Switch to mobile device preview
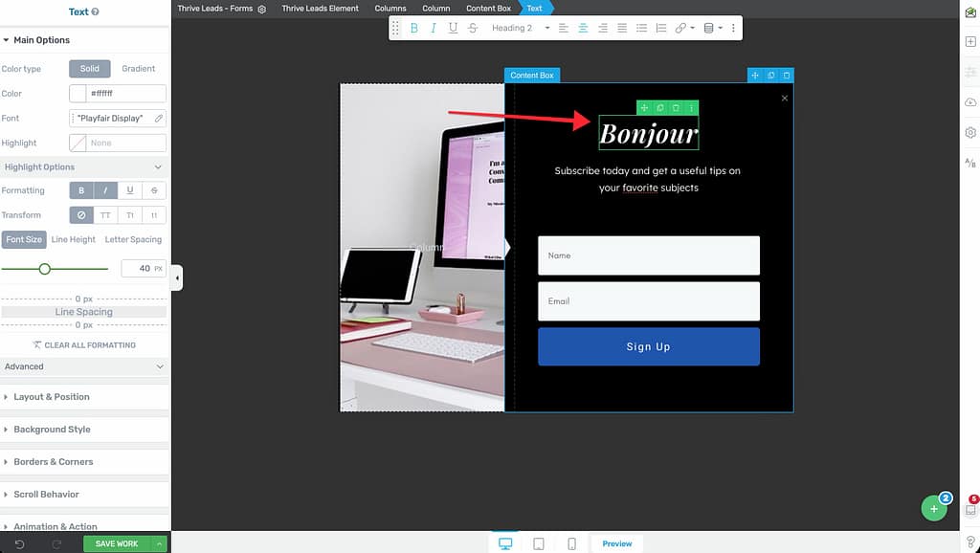Image resolution: width=980 pixels, height=553 pixels. point(571,543)
